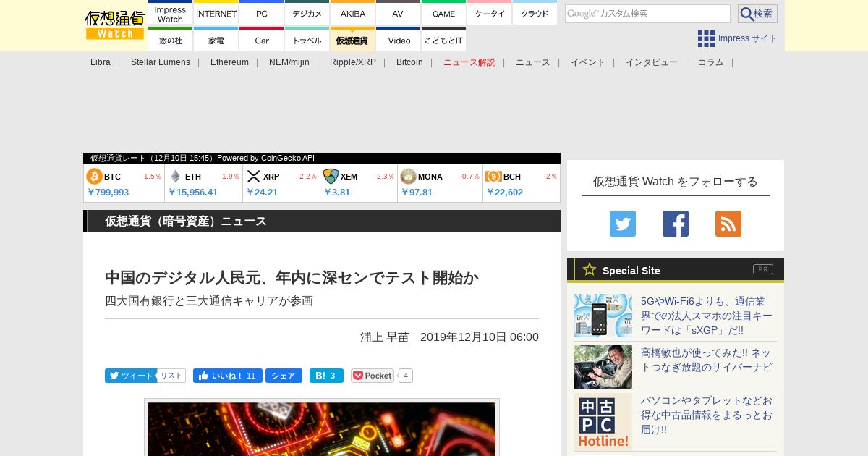868x456 pixels.
Task: Open the Facebook follow icon
Action: click(676, 224)
